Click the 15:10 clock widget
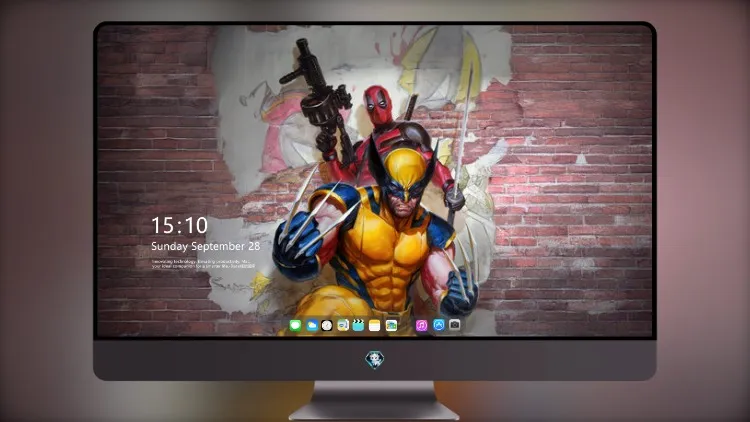 pos(179,225)
